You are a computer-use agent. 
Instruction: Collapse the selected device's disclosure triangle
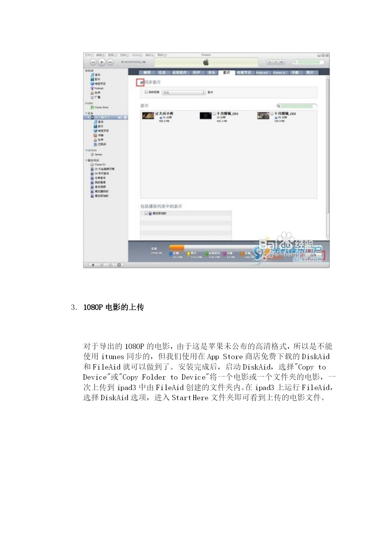click(88, 117)
